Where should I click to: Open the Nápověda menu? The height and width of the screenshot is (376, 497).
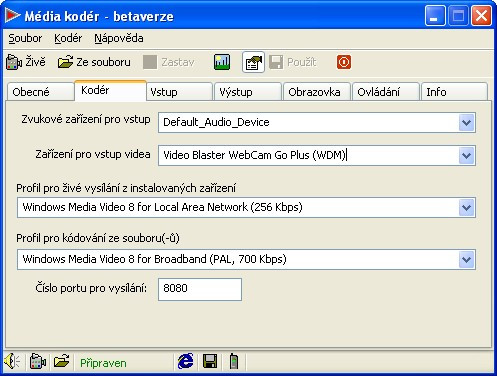(119, 38)
